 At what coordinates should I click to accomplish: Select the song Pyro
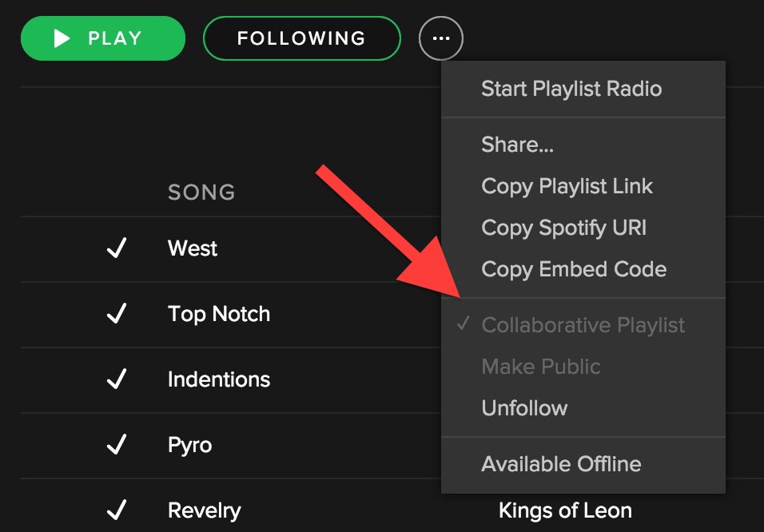coord(189,445)
